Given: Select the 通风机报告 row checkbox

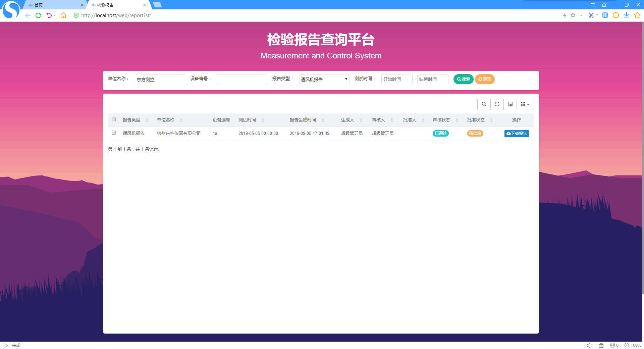Looking at the screenshot, I should 114,133.
